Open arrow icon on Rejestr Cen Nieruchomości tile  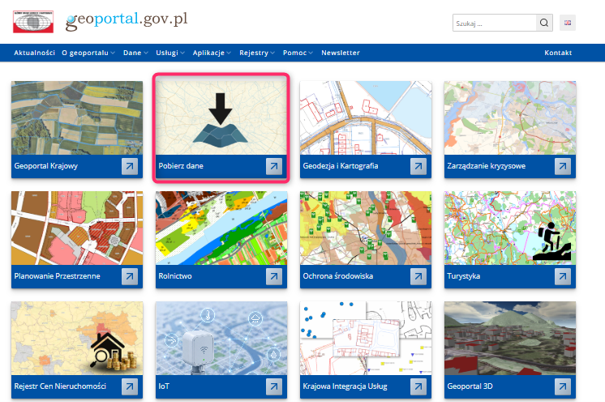pos(130,387)
